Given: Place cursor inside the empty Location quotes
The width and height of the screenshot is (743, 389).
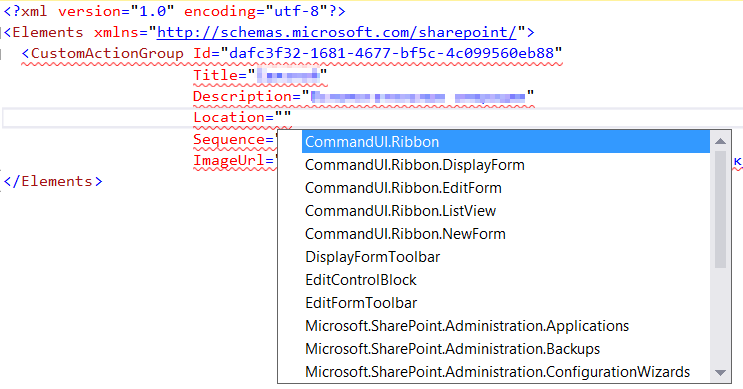Looking at the screenshot, I should tap(282, 117).
